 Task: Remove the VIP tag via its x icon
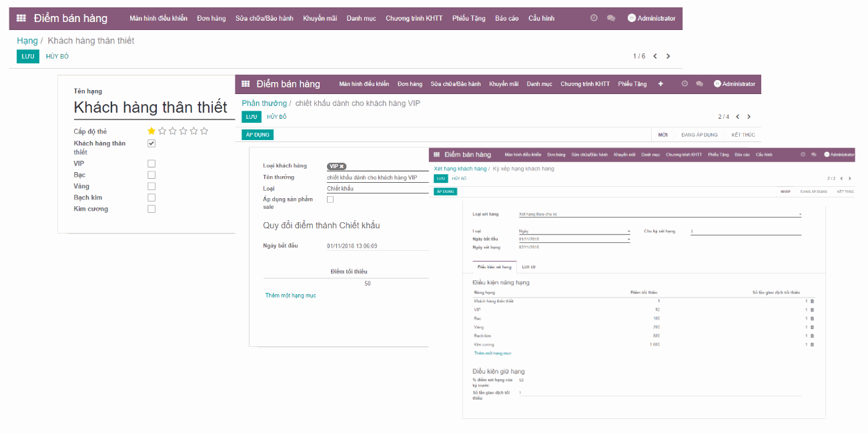340,166
